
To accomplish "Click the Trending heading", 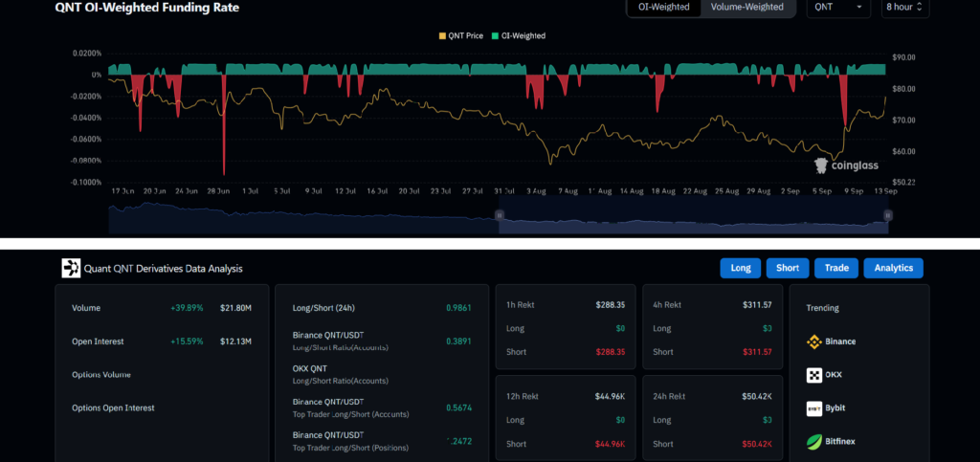I will (822, 308).
